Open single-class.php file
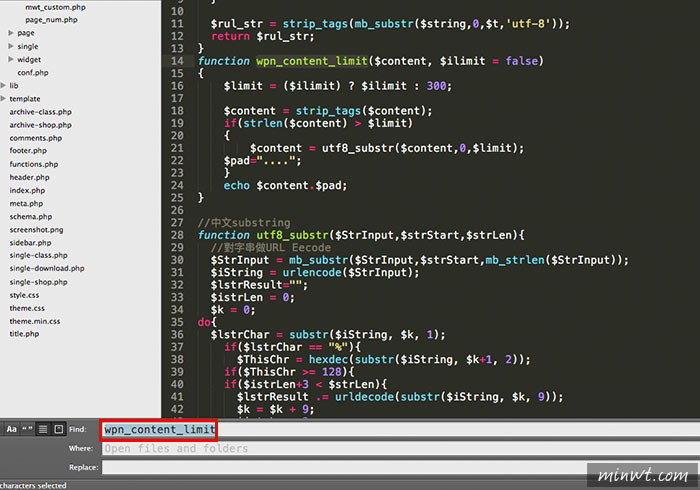Viewport: 700px width, 490px height. [38, 255]
